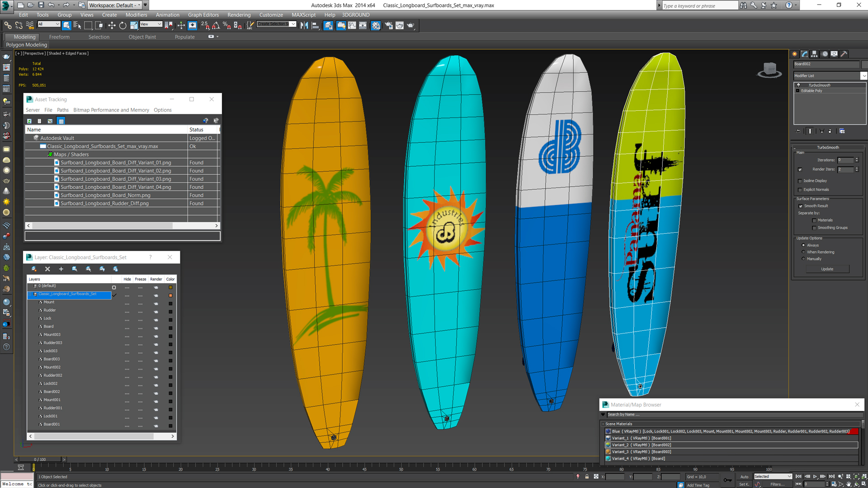868x488 pixels.
Task: Enable the Explicit Normals checkbox
Action: point(800,190)
